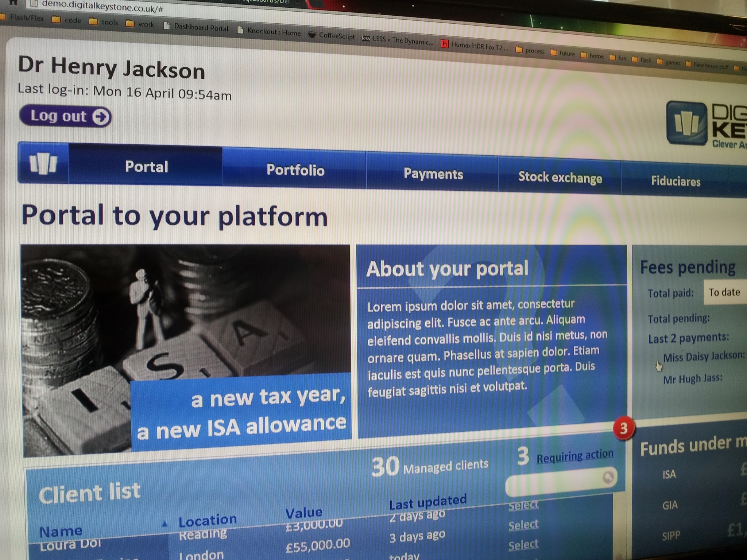747x560 pixels.
Task: Click the keystone logo icon in navigation bar
Action: click(43, 163)
